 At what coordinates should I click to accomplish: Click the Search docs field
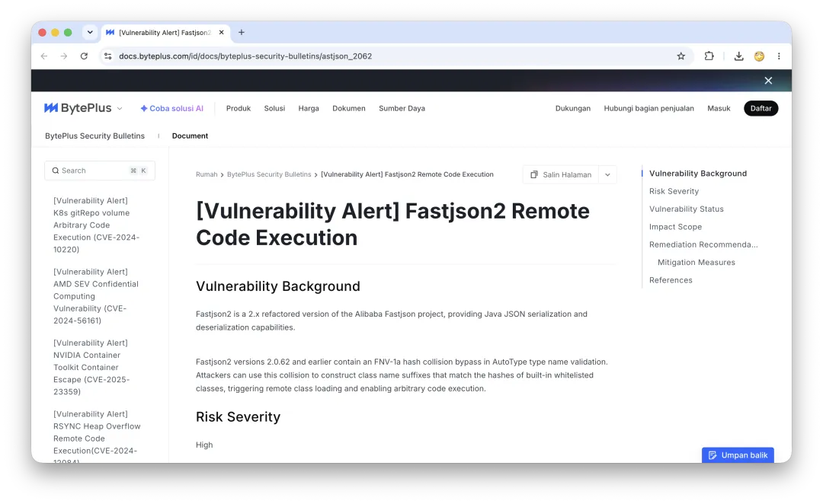click(100, 171)
